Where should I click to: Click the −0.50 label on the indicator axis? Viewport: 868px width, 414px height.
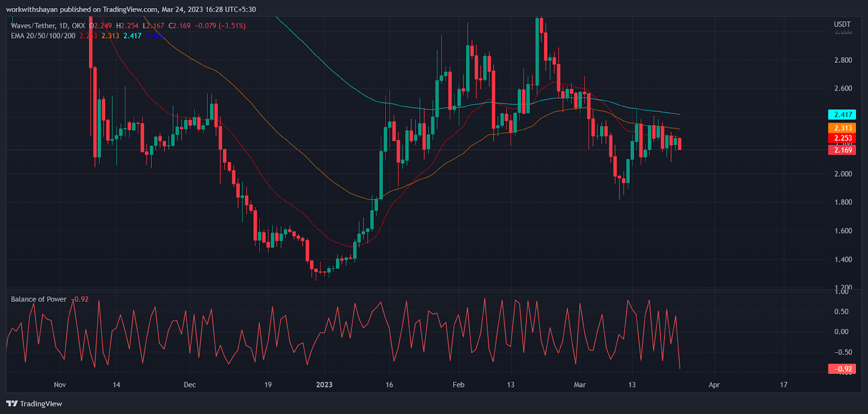pyautogui.click(x=841, y=352)
